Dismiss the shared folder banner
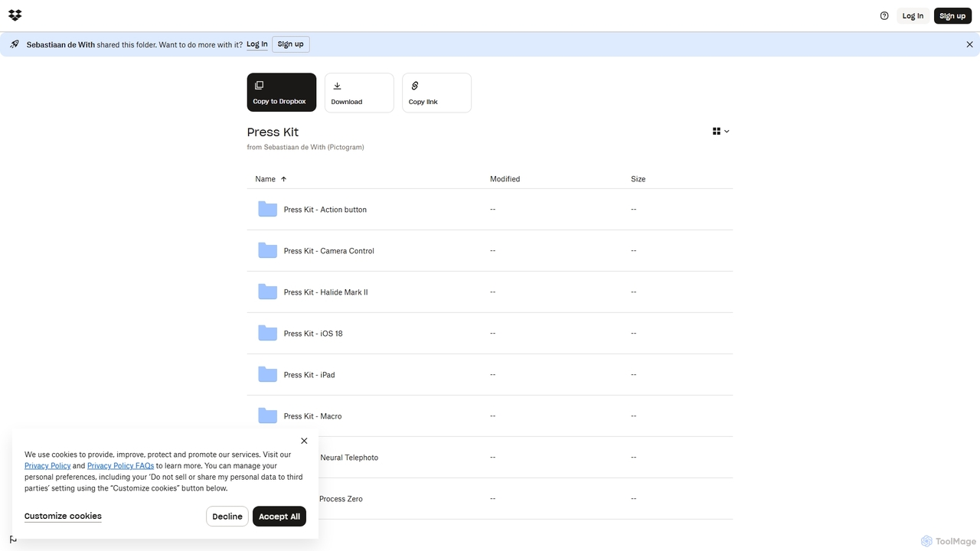This screenshot has width=980, height=551. 969,44
